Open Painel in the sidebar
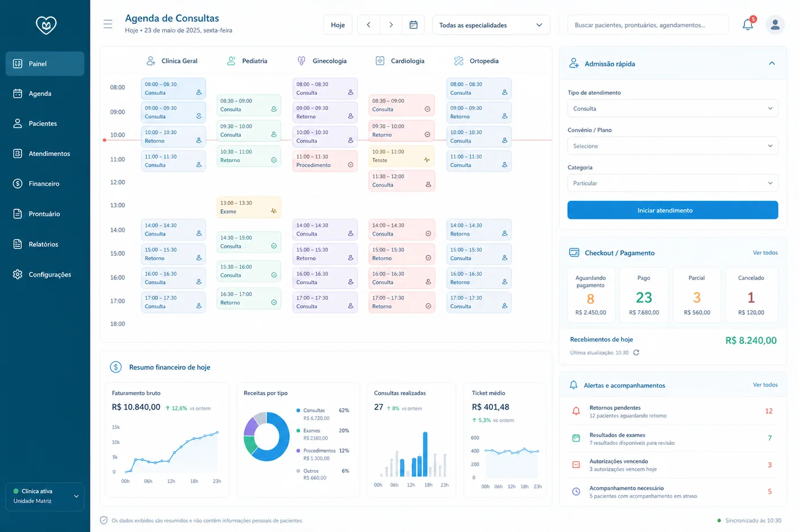 click(x=45, y=64)
